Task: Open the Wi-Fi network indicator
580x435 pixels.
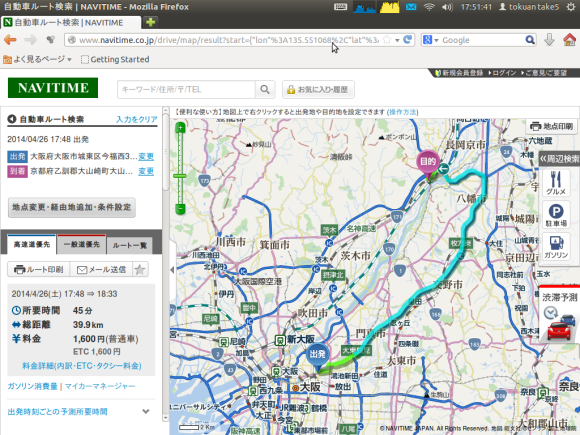Action: click(429, 7)
